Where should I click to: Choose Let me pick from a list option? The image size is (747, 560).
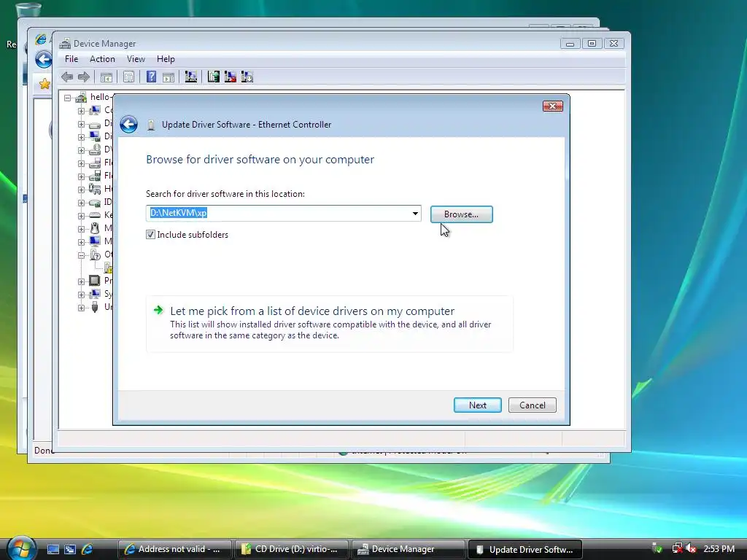330,324
